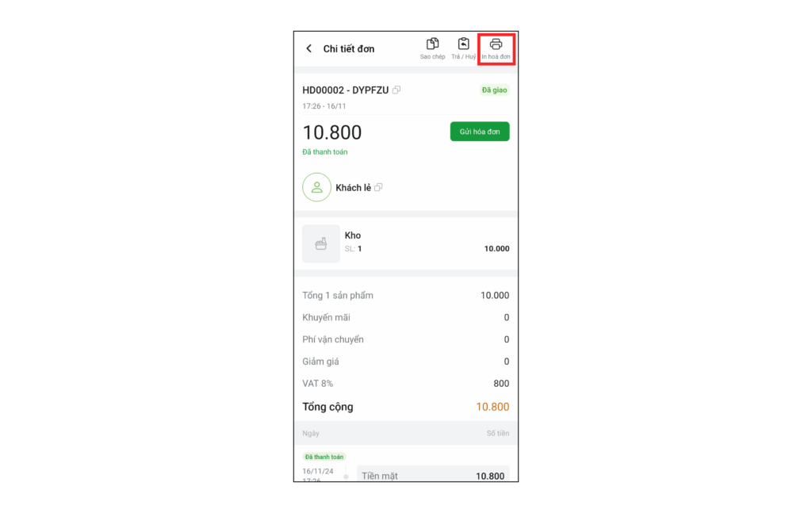Copy order code HD00002 - DYPFZU icon
This screenshot has width=812, height=513.
396,90
